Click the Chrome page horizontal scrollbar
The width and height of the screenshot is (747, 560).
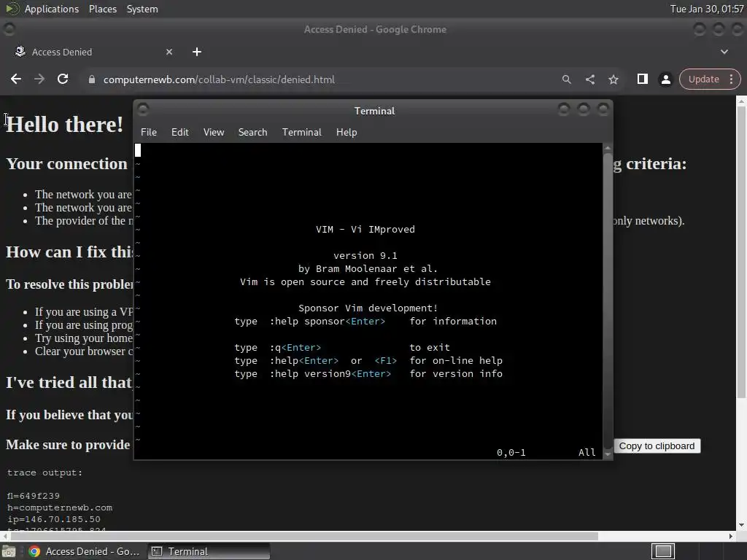click(x=303, y=536)
